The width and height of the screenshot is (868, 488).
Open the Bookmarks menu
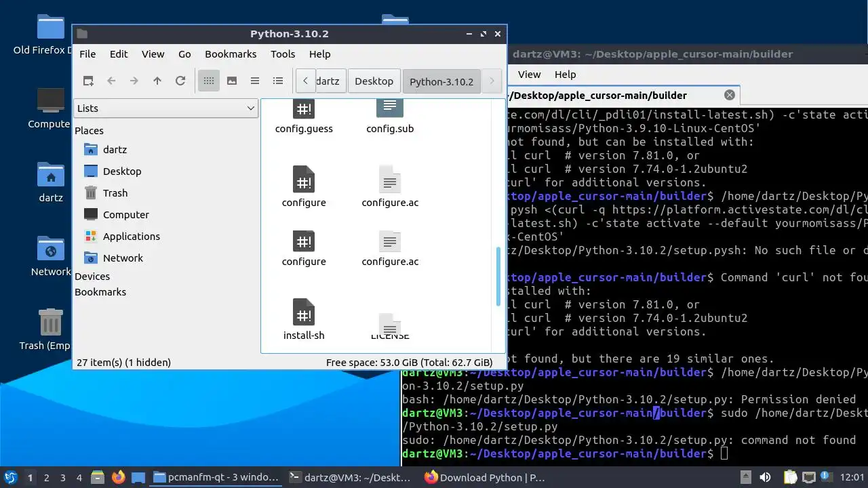tap(231, 54)
